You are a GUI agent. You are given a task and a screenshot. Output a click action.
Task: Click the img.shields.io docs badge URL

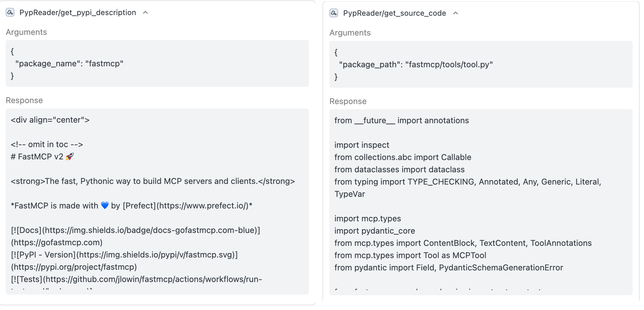point(150,230)
